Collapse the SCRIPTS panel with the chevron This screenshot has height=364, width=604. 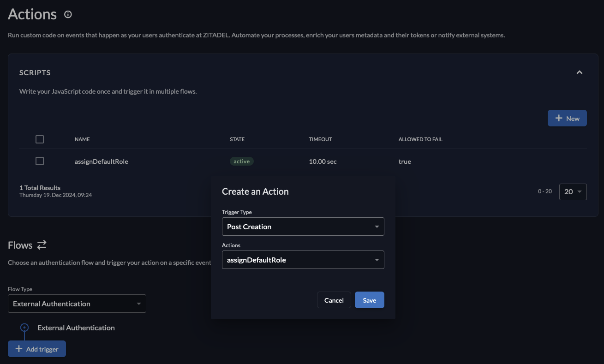pos(580,72)
